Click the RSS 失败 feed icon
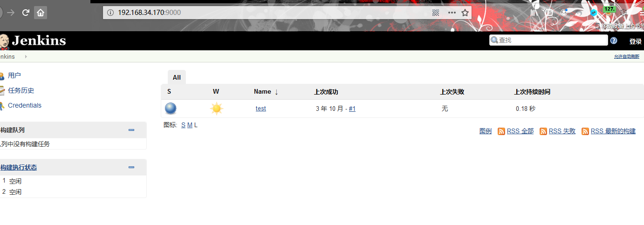 tap(543, 131)
